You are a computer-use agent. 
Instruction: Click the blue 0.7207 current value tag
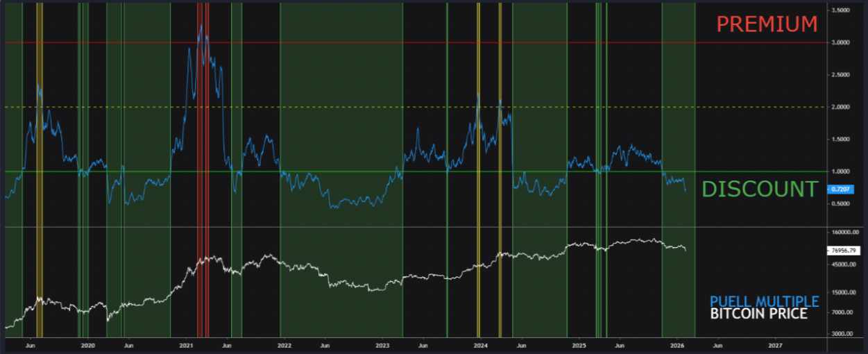tap(842, 188)
